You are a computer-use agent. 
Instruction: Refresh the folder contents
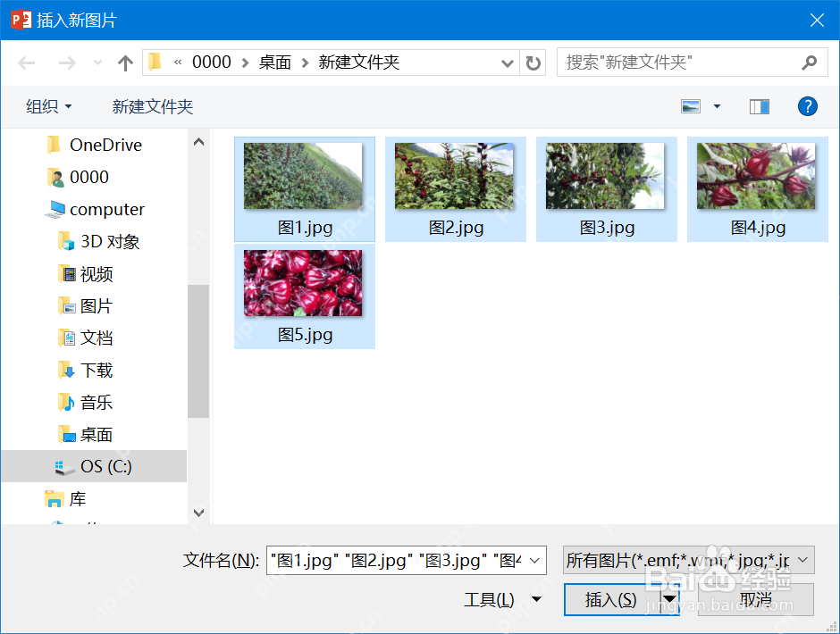[x=533, y=63]
